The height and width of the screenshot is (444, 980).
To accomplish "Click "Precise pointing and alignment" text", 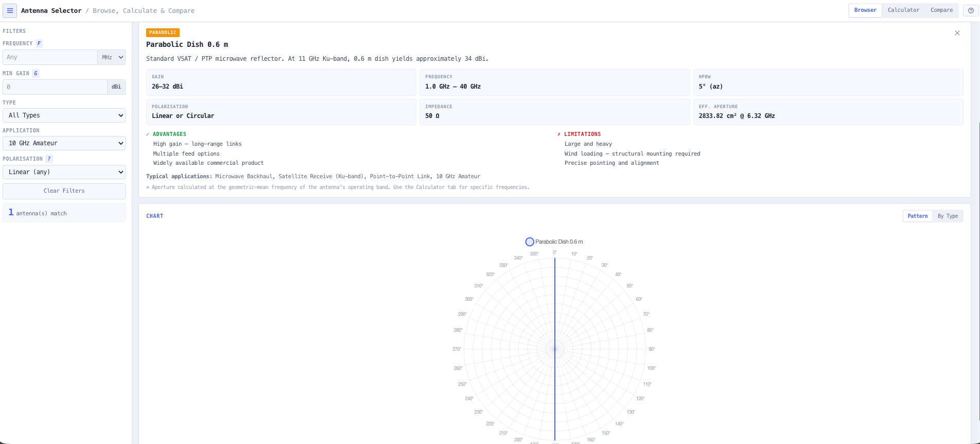I will (x=611, y=163).
